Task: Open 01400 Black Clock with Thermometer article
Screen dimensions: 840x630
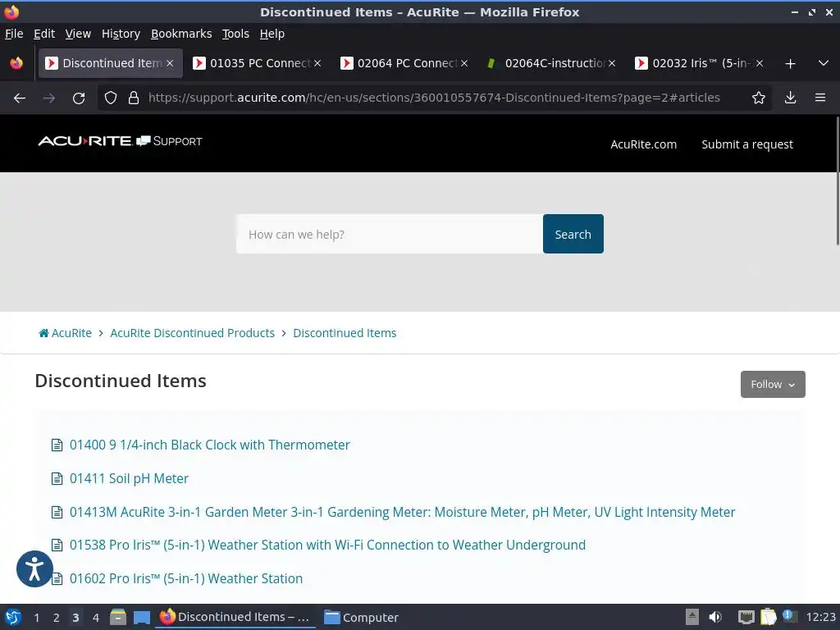Action: 209,445
